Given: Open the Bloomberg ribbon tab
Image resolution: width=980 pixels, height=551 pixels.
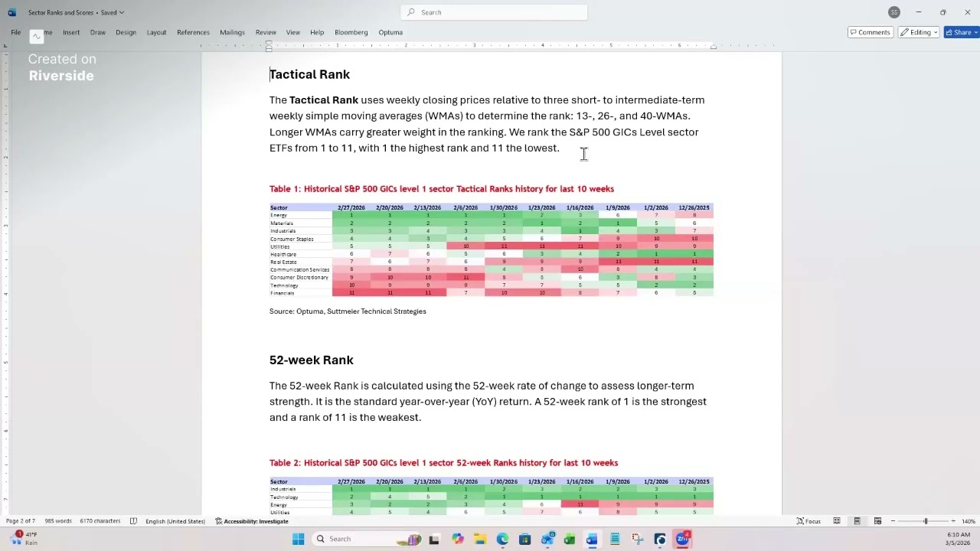Looking at the screenshot, I should pos(351,32).
